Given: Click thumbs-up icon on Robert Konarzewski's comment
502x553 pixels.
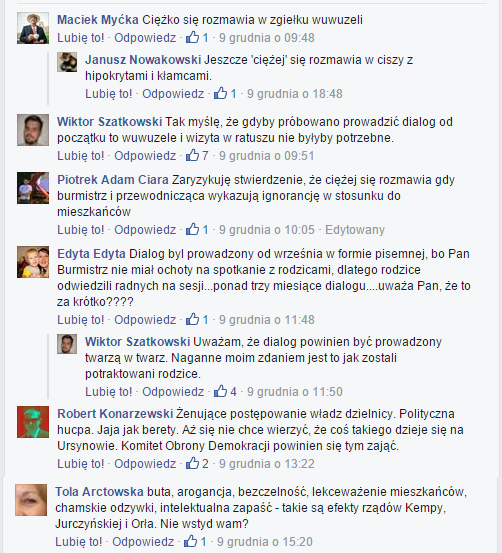Looking at the screenshot, I should click(192, 463).
